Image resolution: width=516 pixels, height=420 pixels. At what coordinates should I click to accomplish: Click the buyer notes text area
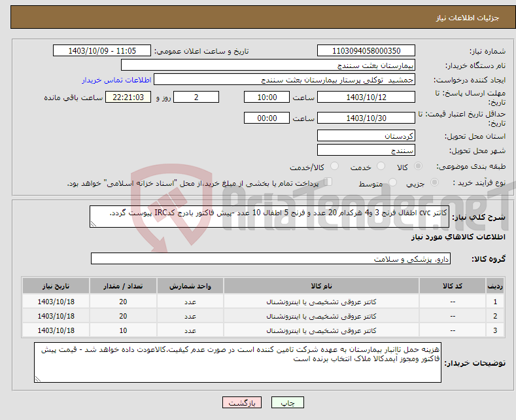pos(237,362)
